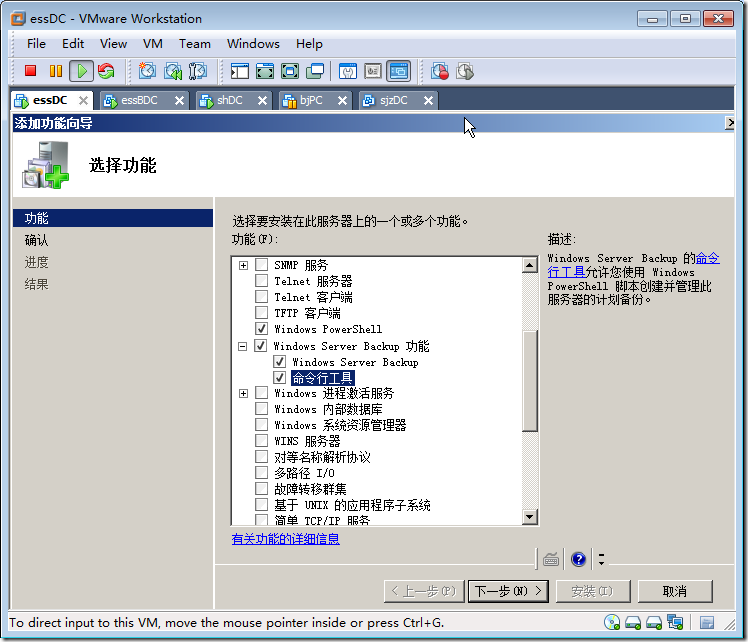Image resolution: width=748 pixels, height=642 pixels.
Task: Open the View menu
Action: click(114, 44)
